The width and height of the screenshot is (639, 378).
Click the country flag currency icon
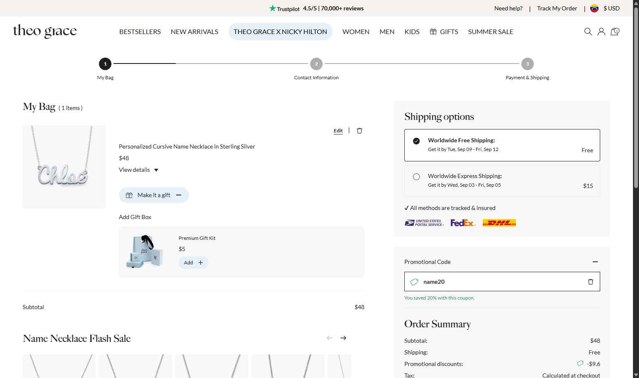pyautogui.click(x=594, y=8)
